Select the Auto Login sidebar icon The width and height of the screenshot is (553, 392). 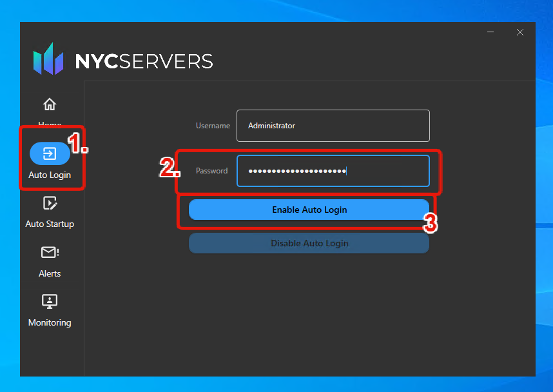[x=50, y=153]
